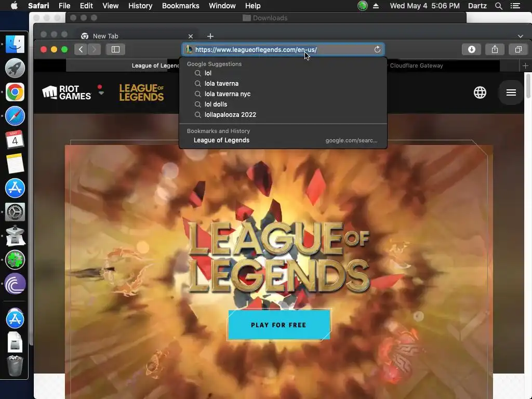Close the Chrome New Tab
532x399 pixels.
(x=191, y=36)
